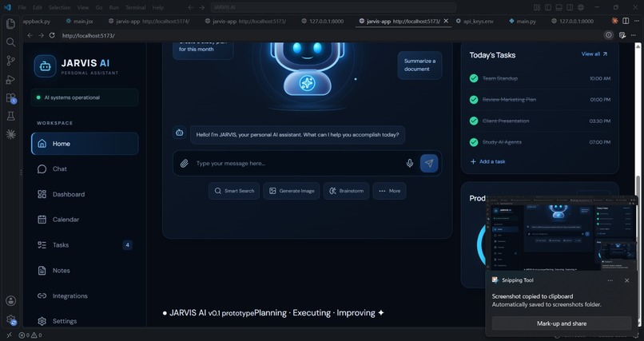Toggle the Review Marketing Plan checkmark
Viewport: 644px width, 341px height.
point(474,99)
